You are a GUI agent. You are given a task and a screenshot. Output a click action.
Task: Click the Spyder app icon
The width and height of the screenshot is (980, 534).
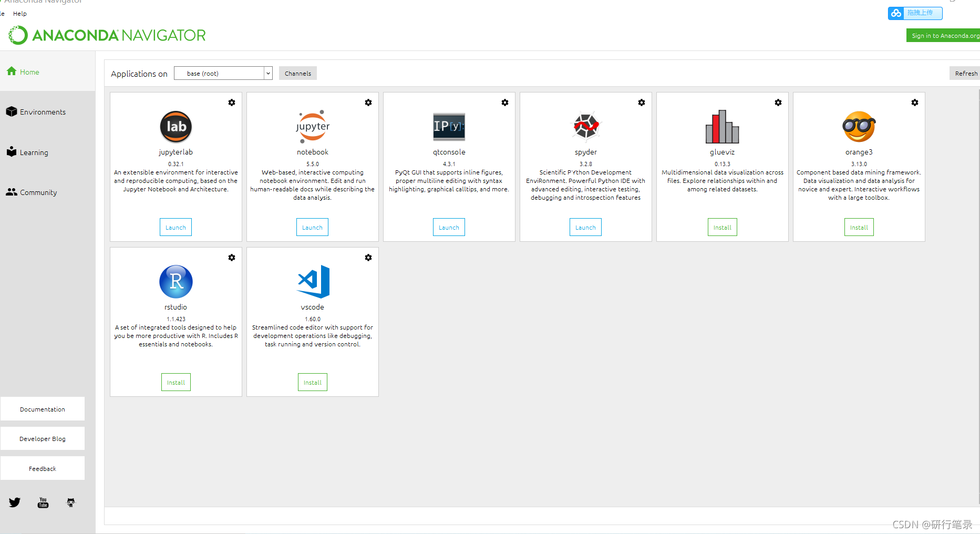click(x=586, y=127)
